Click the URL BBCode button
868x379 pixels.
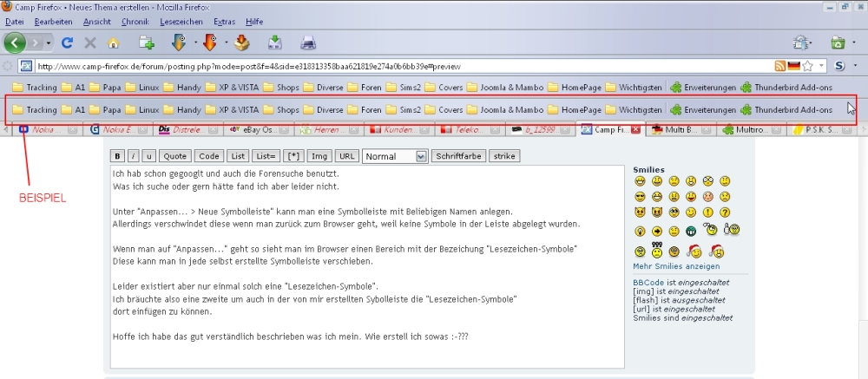pyautogui.click(x=347, y=157)
